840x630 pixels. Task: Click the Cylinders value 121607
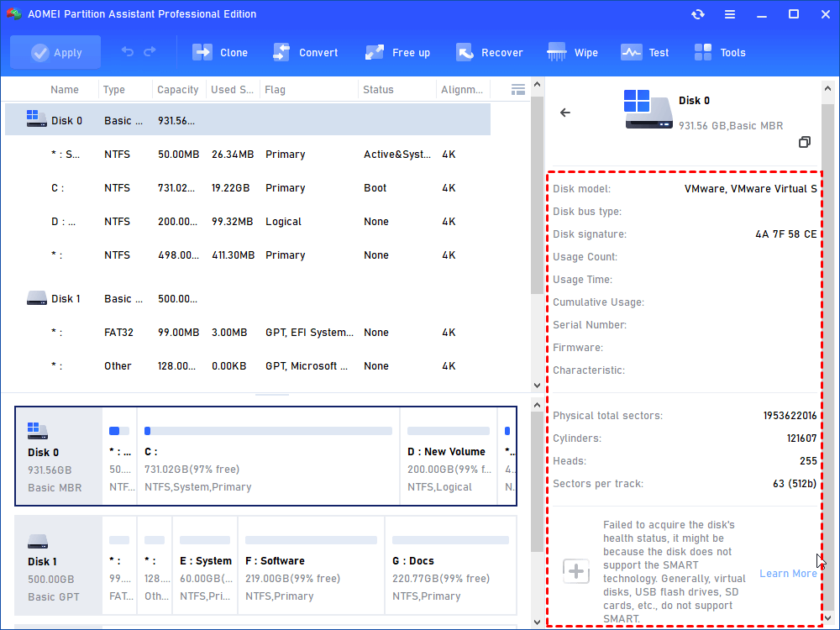(x=801, y=438)
